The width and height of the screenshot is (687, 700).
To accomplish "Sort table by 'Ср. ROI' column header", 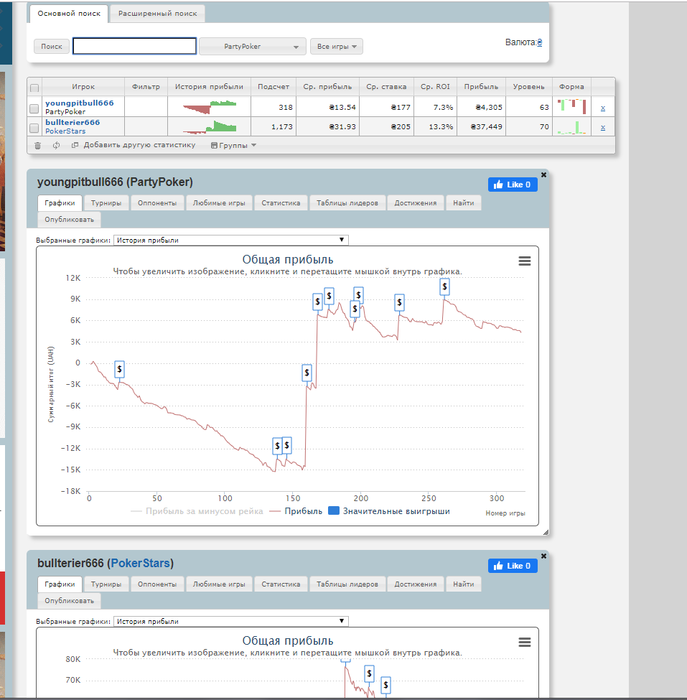I will pos(435,87).
